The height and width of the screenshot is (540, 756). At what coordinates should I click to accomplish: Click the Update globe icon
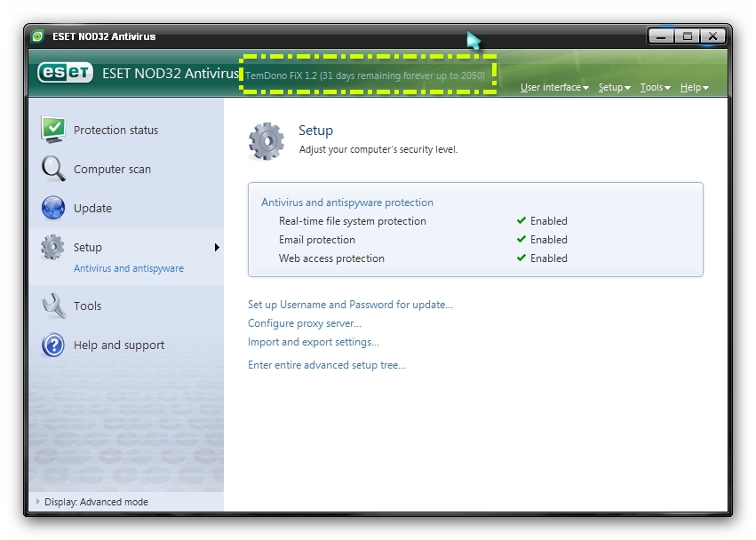(x=53, y=208)
